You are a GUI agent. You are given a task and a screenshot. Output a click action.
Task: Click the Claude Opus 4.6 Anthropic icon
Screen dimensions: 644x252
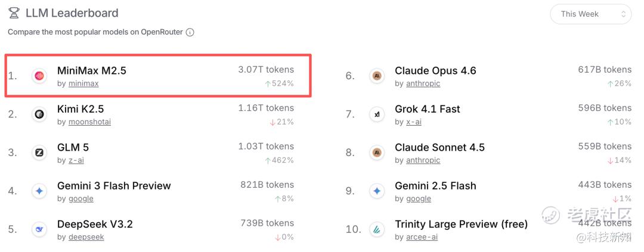click(x=377, y=76)
